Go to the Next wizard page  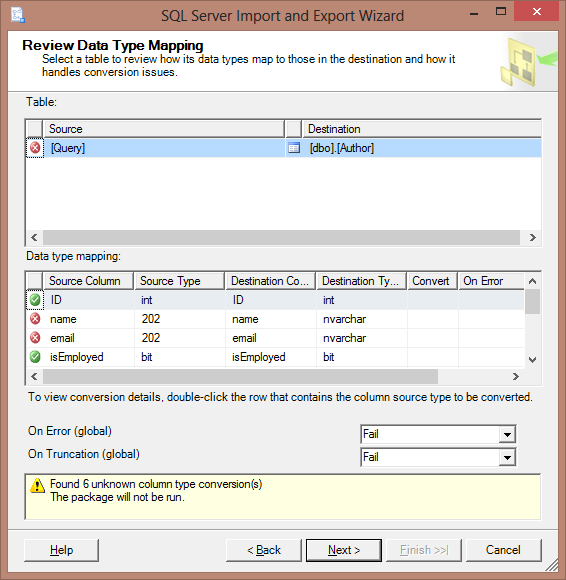click(344, 550)
